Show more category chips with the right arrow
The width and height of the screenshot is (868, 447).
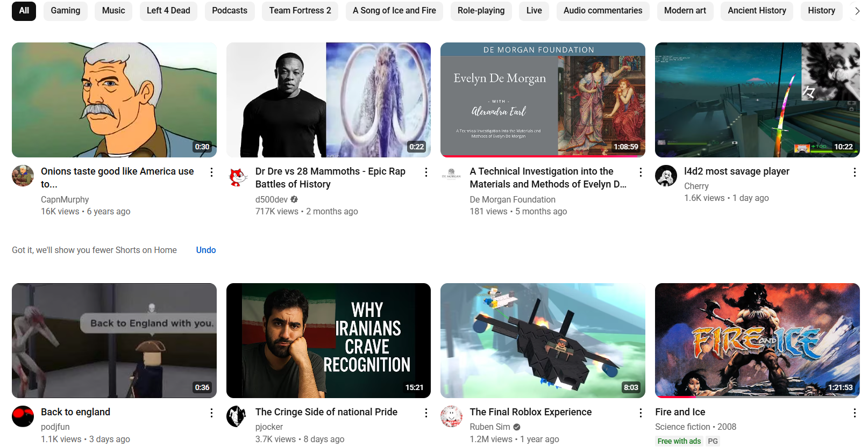click(857, 11)
